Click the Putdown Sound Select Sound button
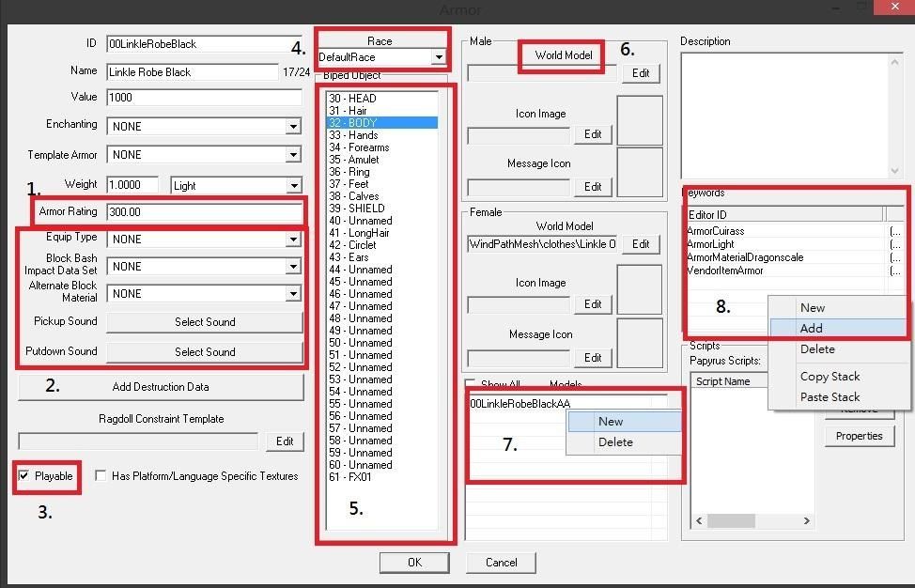This screenshot has width=915, height=588. (205, 351)
